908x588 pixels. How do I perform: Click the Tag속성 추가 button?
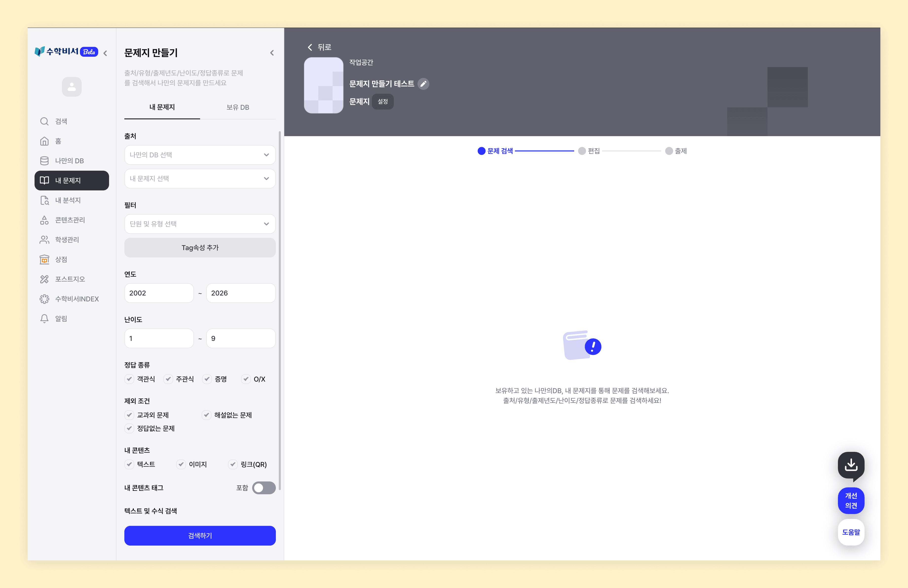pyautogui.click(x=200, y=248)
